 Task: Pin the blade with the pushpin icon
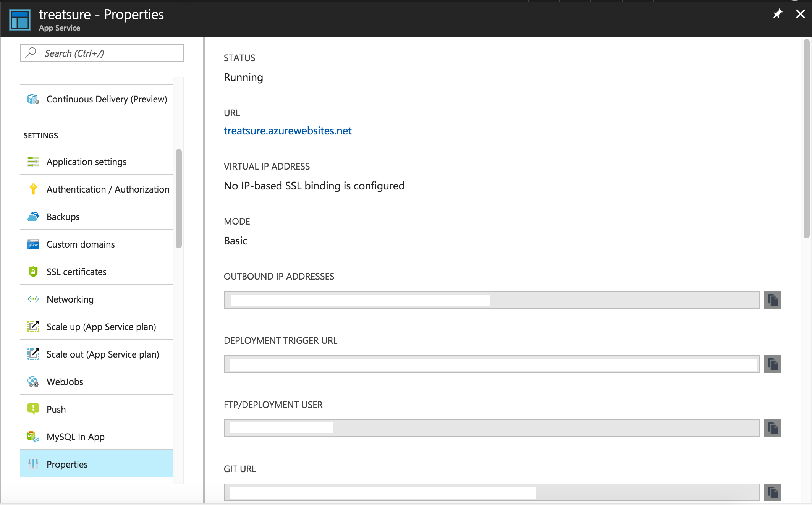coord(777,15)
